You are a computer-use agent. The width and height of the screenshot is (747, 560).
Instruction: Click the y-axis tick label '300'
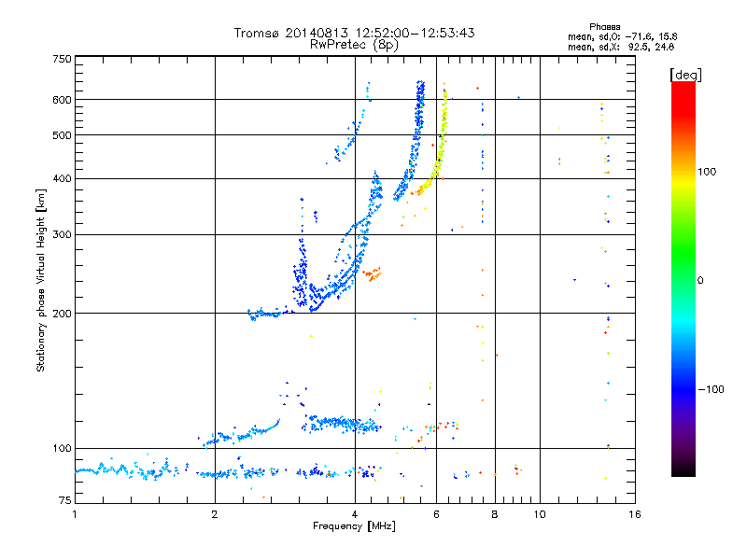62,235
